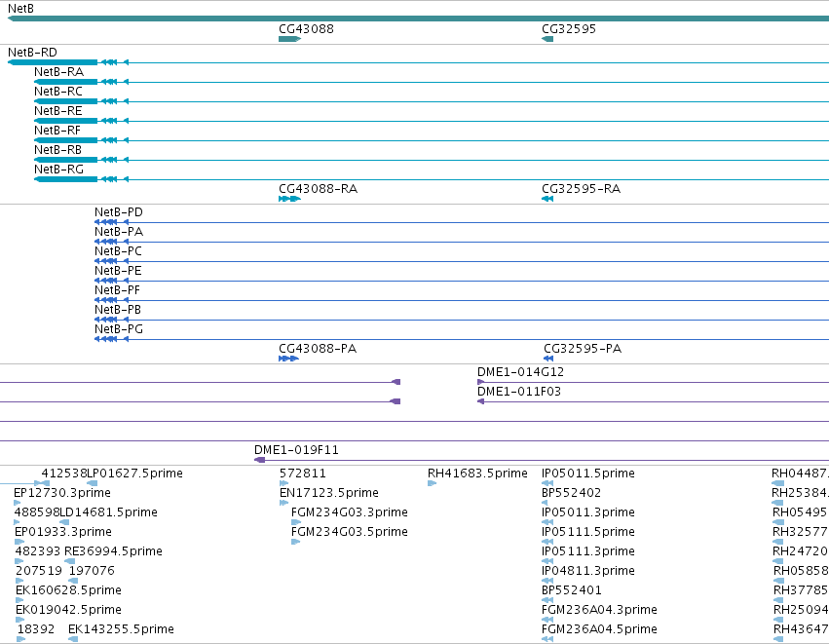Screen dimensions: 829x644
Task: Click the LP01627.5prime arrow glyph
Action: tap(92, 483)
